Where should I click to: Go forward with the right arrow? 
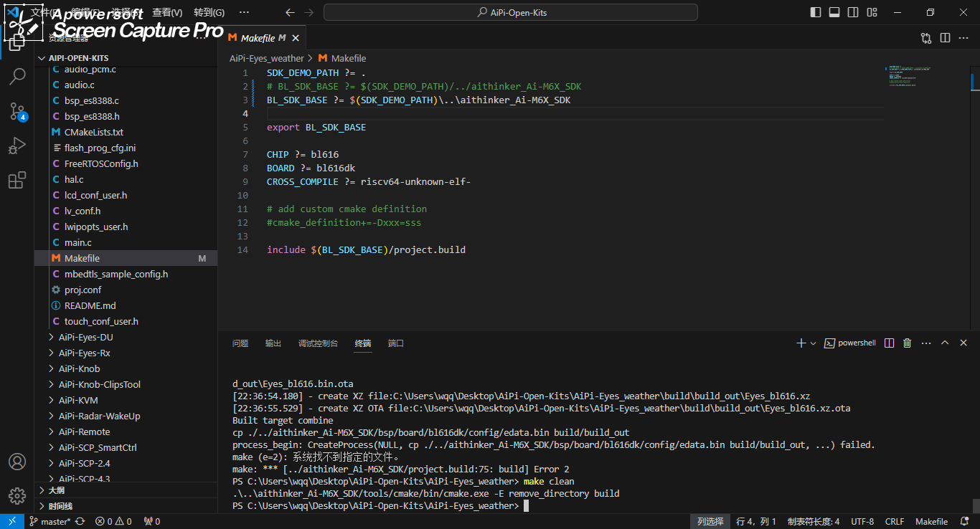point(308,12)
